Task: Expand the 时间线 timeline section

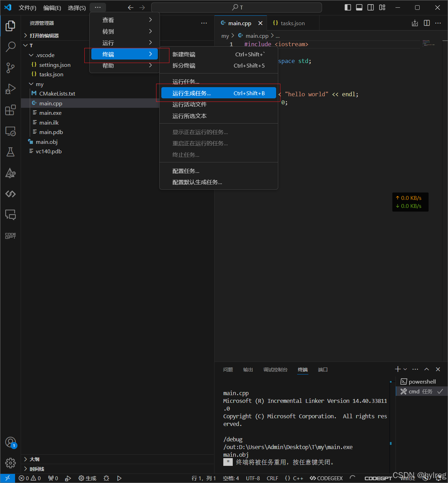Action: click(x=118, y=469)
